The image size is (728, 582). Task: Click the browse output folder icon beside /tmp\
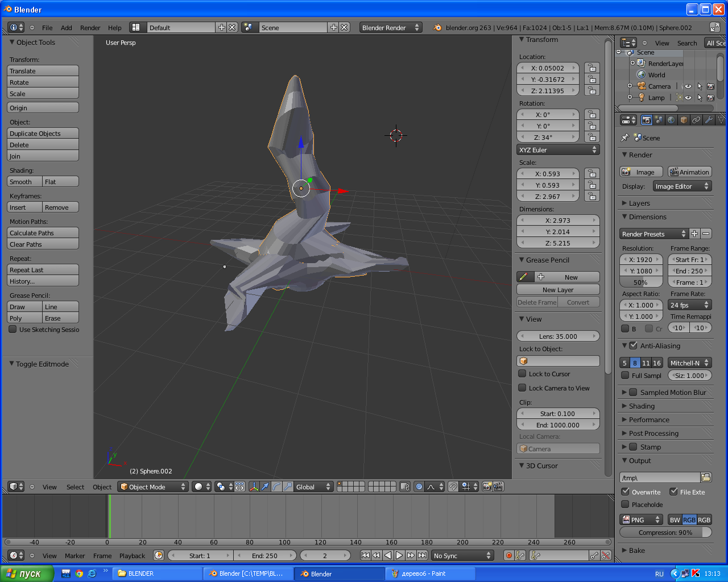point(706,477)
